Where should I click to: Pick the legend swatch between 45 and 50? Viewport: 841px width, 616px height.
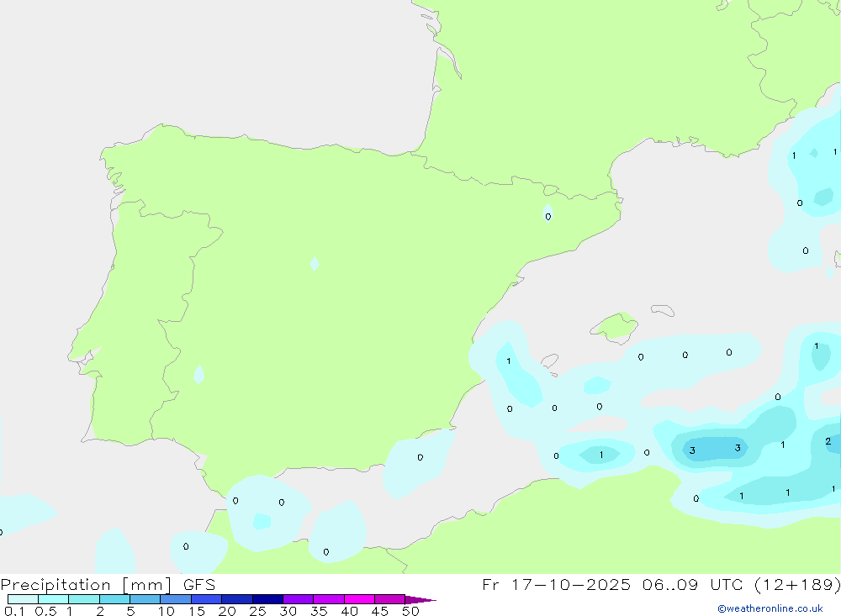click(390, 599)
